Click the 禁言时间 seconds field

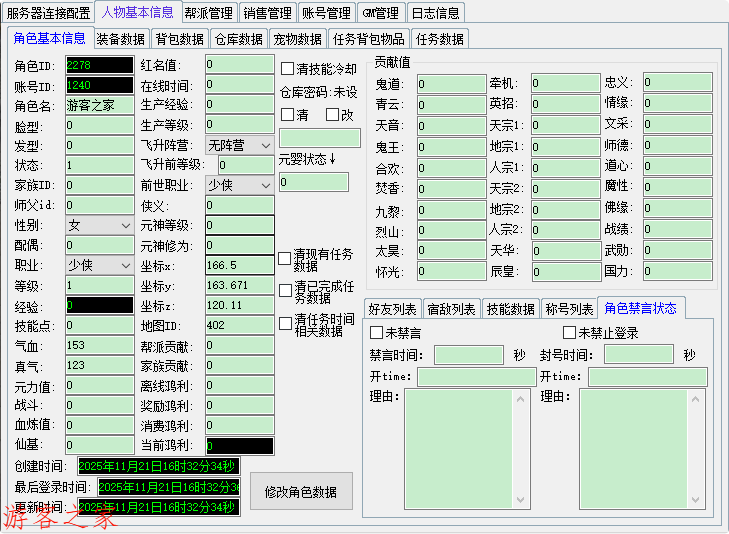pyautogui.click(x=469, y=355)
